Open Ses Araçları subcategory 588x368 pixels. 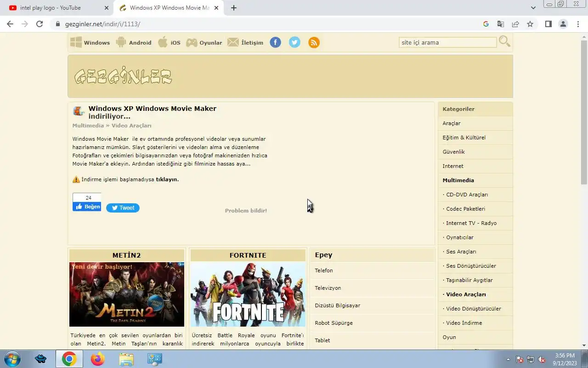pyautogui.click(x=475, y=252)
